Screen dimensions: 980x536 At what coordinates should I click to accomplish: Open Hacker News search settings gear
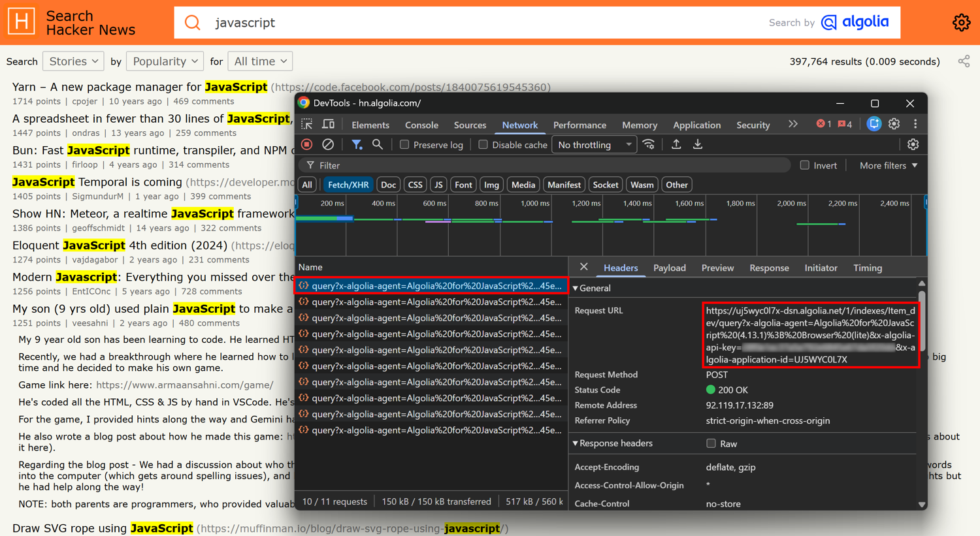(x=961, y=22)
